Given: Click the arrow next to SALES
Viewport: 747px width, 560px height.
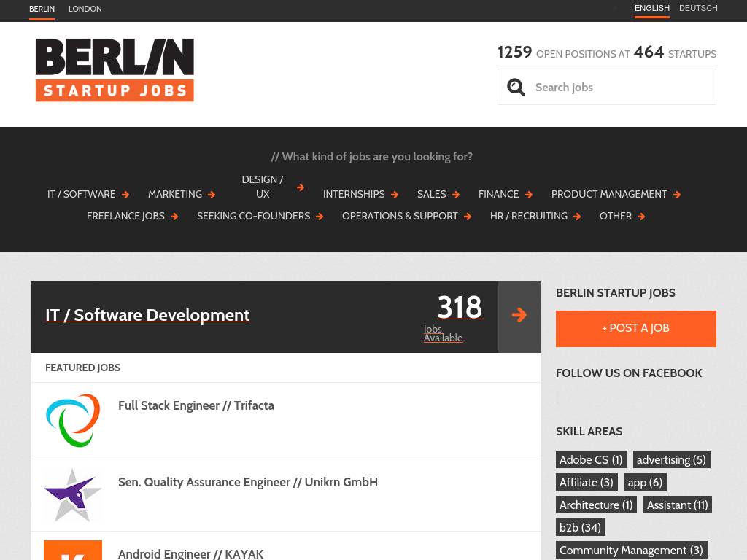Looking at the screenshot, I should point(456,195).
